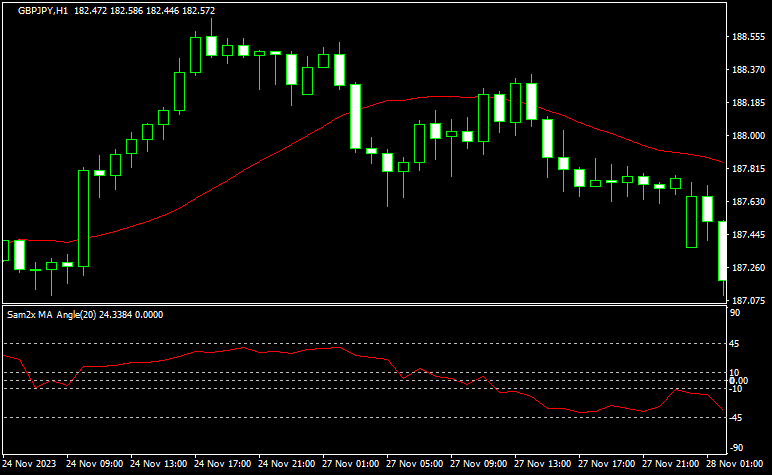Click price label 187.075 on the scale
The width and height of the screenshot is (772, 475).
[x=748, y=301]
